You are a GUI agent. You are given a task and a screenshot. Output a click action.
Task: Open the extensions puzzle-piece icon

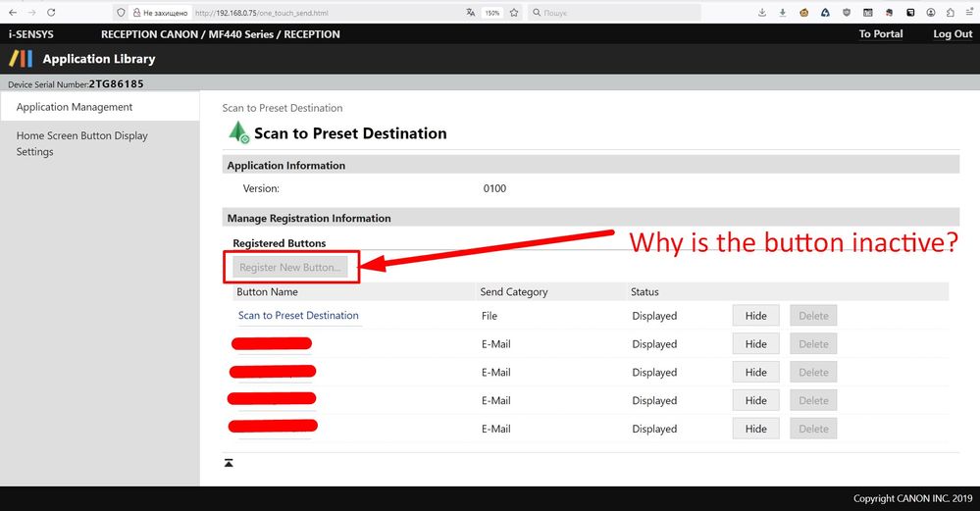pos(951,13)
